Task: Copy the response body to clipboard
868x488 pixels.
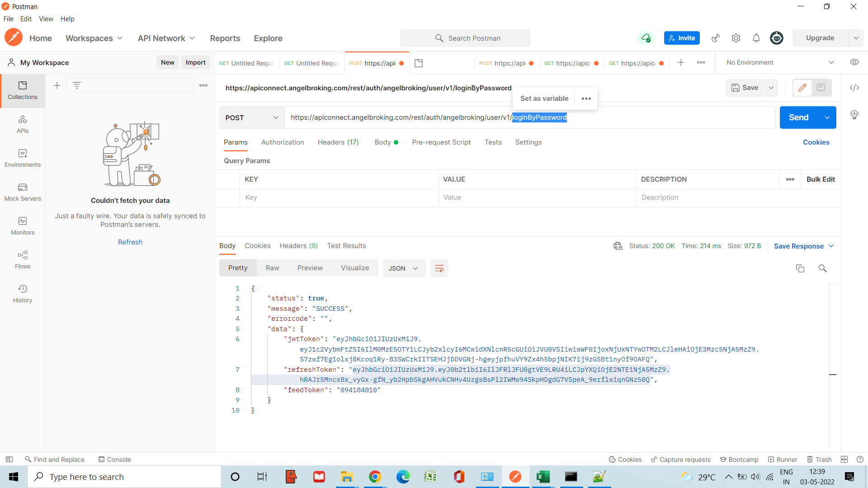Action: pyautogui.click(x=800, y=268)
